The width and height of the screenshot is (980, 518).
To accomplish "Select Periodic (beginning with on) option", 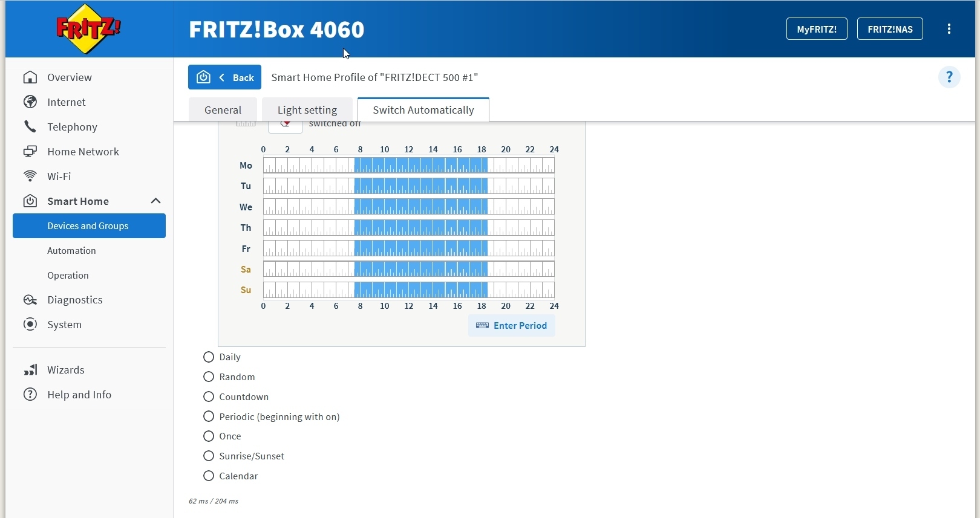I will (209, 416).
